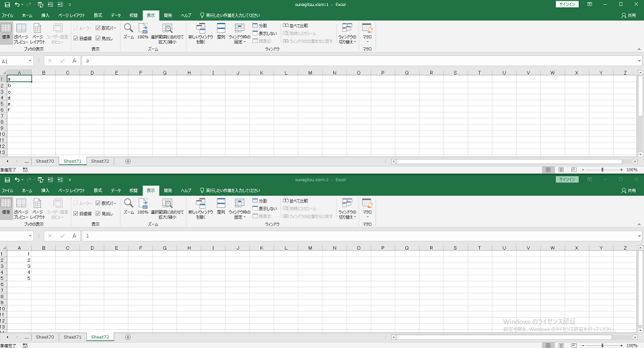Click 選択範囲に合わせて拡大/縮小 in top window
The image size is (644, 348).
coord(167,34)
